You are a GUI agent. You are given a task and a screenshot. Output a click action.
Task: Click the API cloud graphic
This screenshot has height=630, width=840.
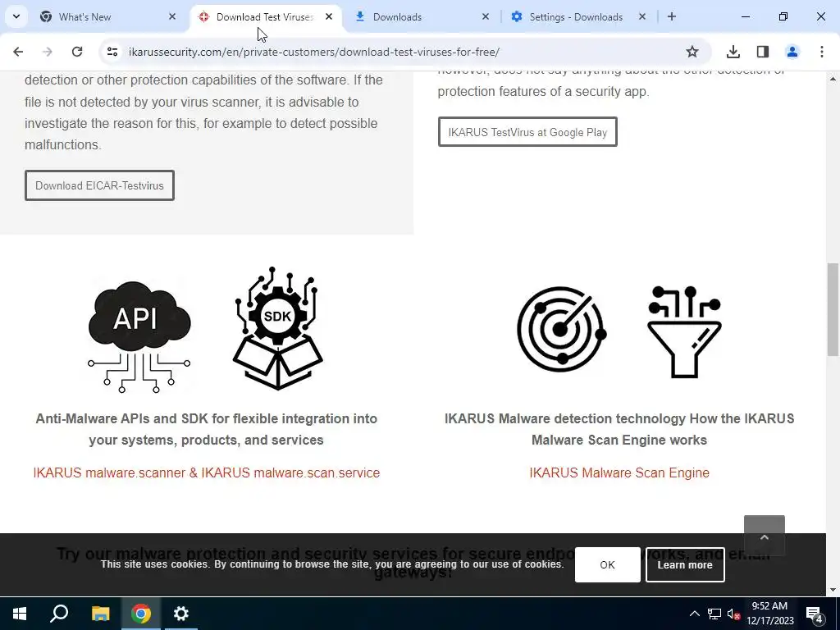(x=139, y=336)
